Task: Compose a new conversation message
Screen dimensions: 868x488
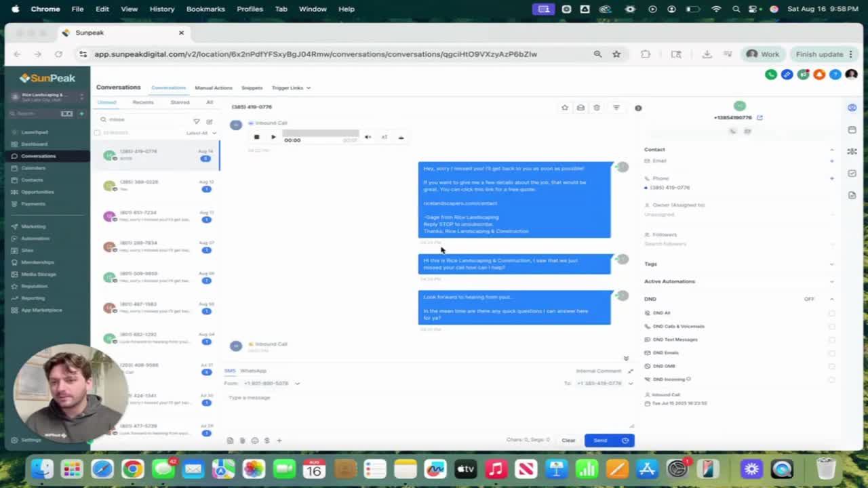Action: 210,121
